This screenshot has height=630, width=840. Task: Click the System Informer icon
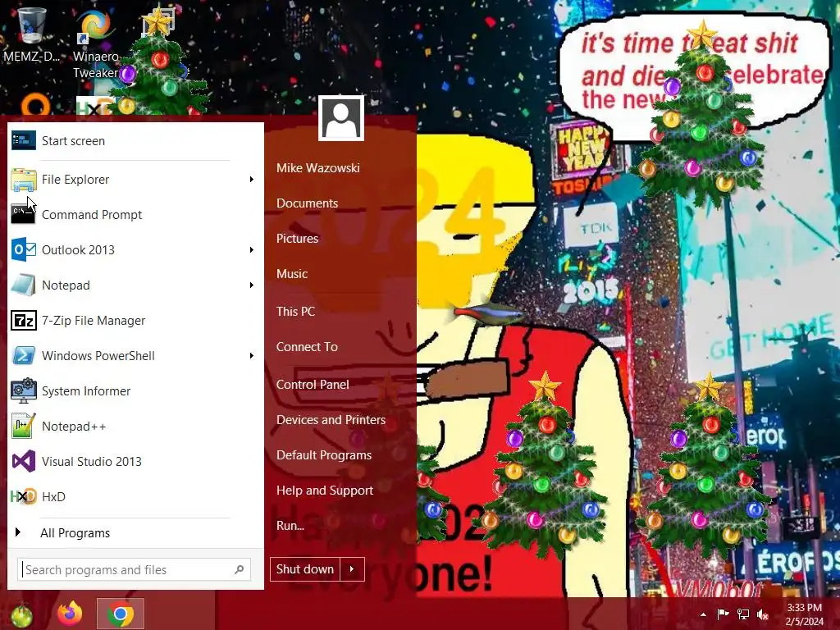pos(24,390)
